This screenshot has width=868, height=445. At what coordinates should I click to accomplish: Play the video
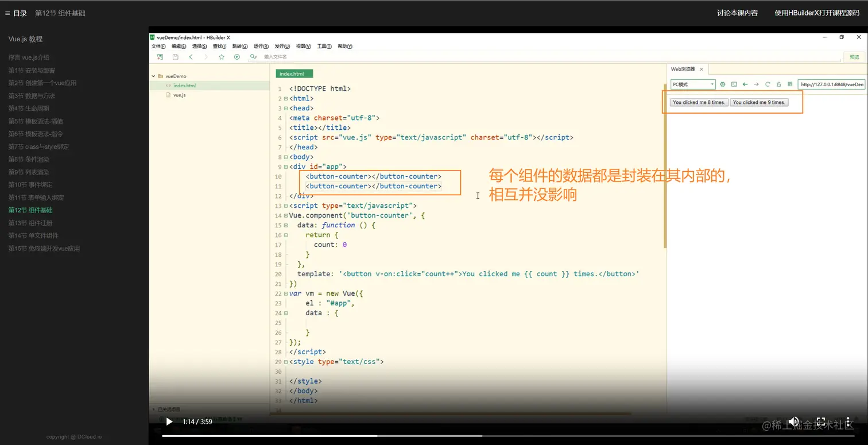click(169, 421)
